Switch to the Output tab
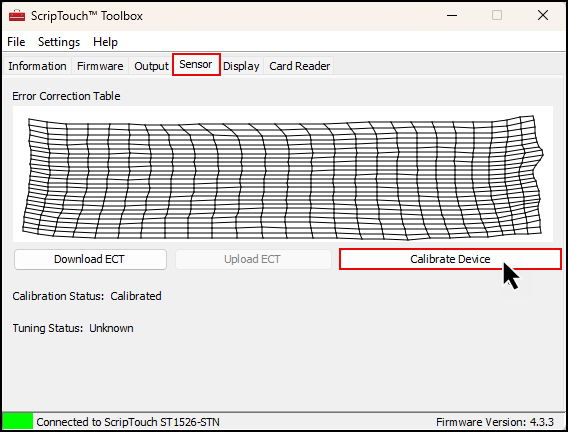568x432 pixels. point(151,66)
